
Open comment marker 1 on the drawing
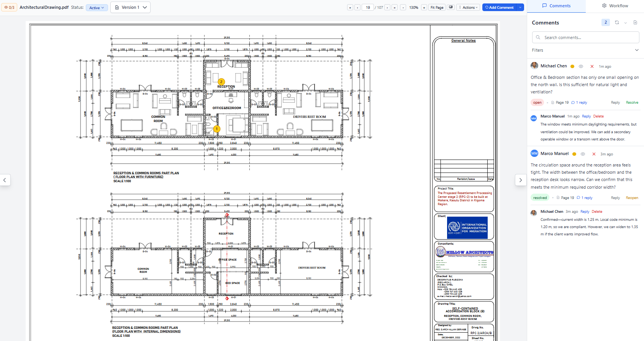217,129
